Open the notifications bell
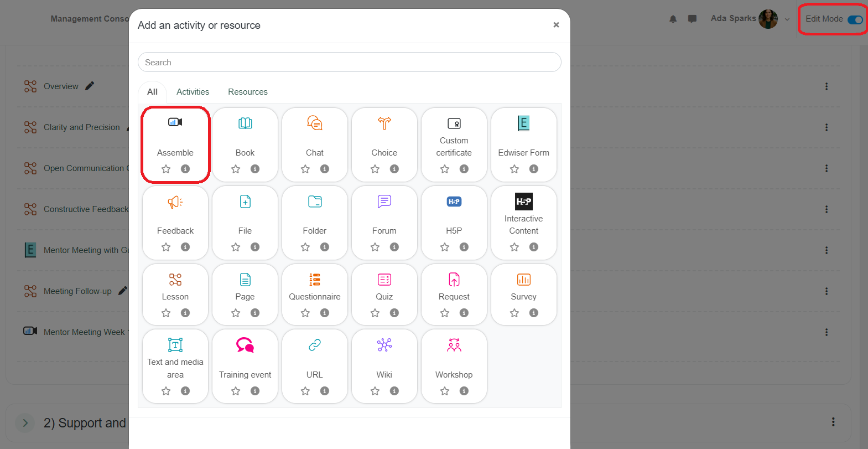 (673, 19)
